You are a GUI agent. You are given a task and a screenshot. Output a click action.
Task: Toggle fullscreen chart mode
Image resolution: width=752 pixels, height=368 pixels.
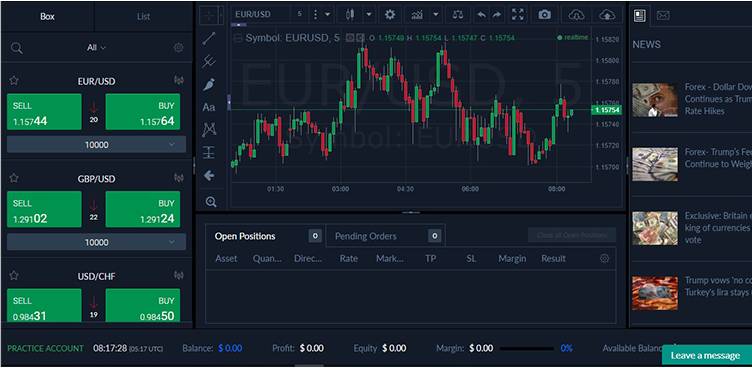point(518,14)
